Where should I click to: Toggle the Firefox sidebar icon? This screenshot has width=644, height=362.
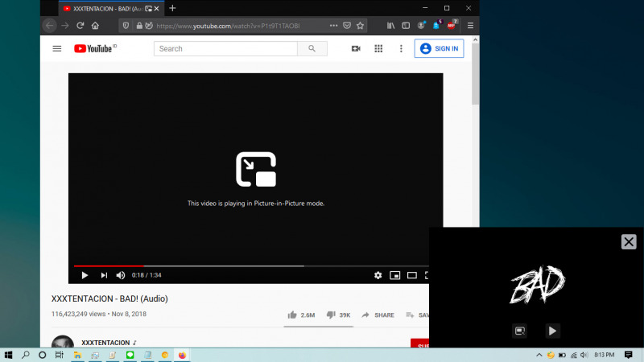click(406, 26)
